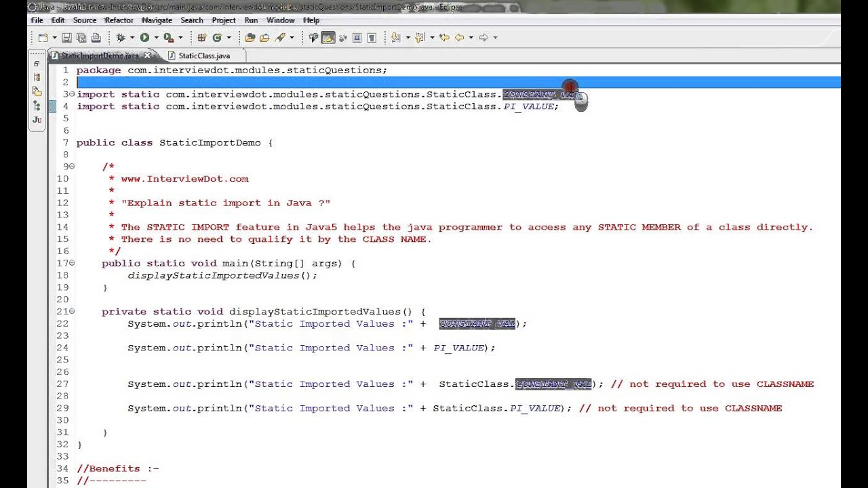The width and height of the screenshot is (868, 488).
Task: Run the program with green Run icon
Action: (144, 38)
